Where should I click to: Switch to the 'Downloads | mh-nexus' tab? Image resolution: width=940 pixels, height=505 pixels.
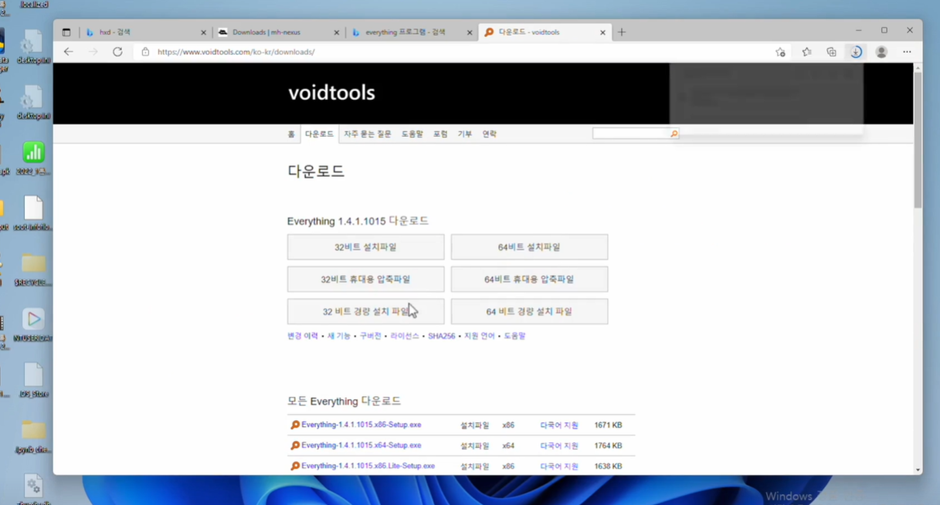click(x=277, y=32)
